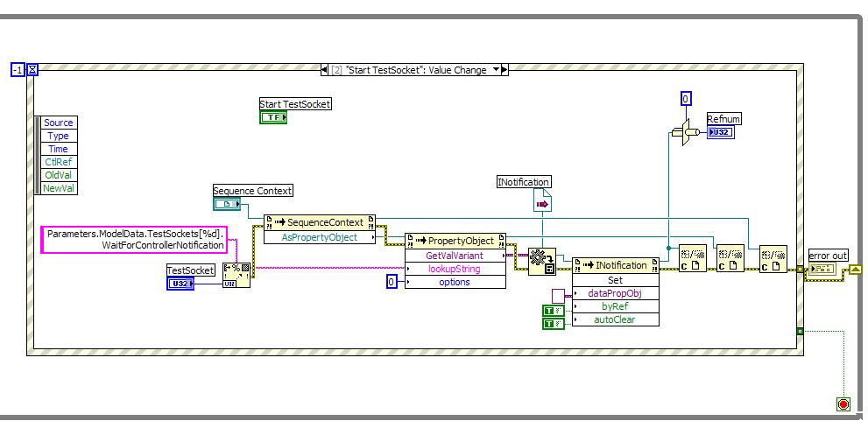868x435 pixels.
Task: Click the 0 constant wired to options
Action: (x=392, y=282)
